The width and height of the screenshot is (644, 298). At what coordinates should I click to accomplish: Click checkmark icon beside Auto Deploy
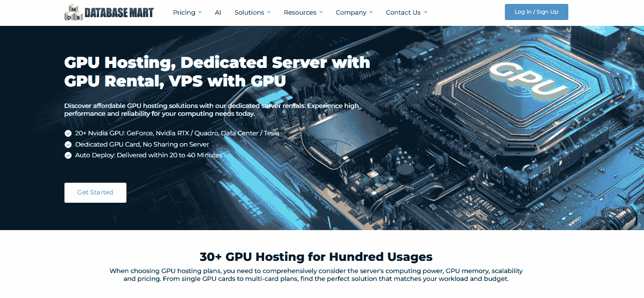[x=68, y=155]
